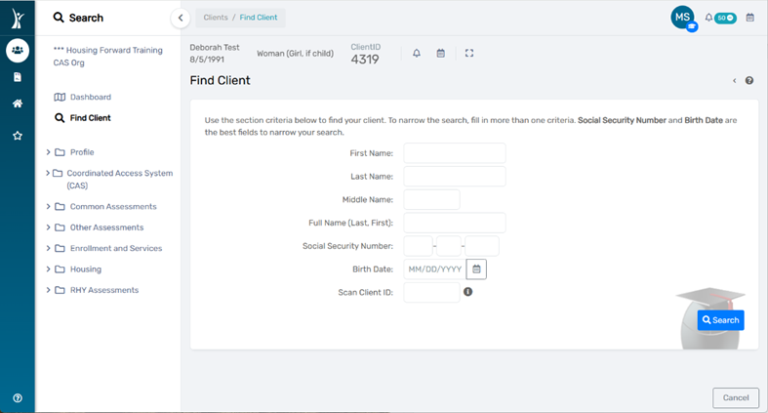Click the Clients people icon in left rail
The image size is (768, 413).
coord(17,50)
